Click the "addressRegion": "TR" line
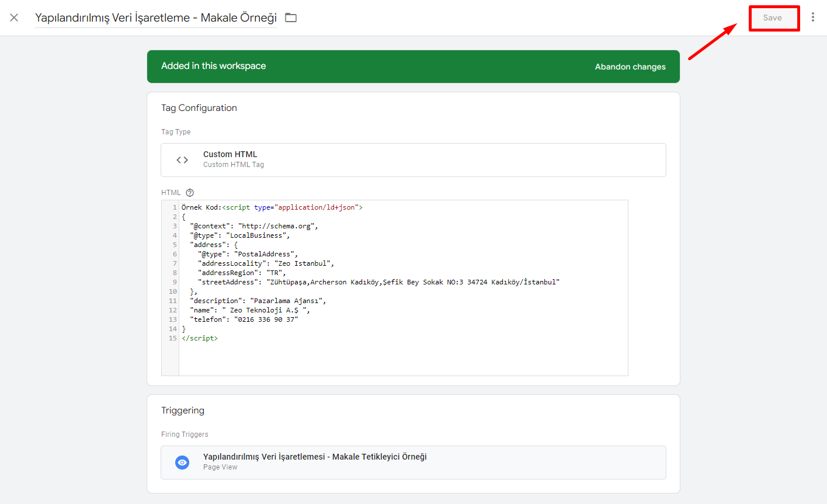This screenshot has height=504, width=827. tap(242, 273)
